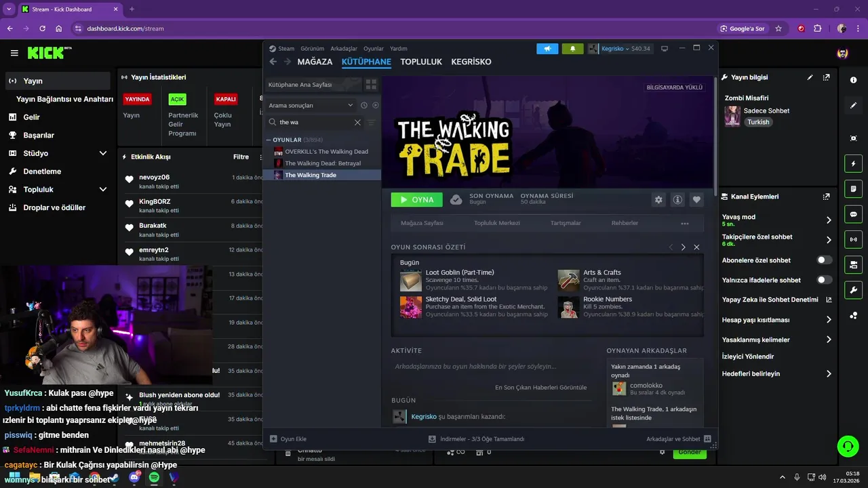Screen dimensions: 868x488
Task: Go forward in Steam navigation
Action: (x=288, y=62)
